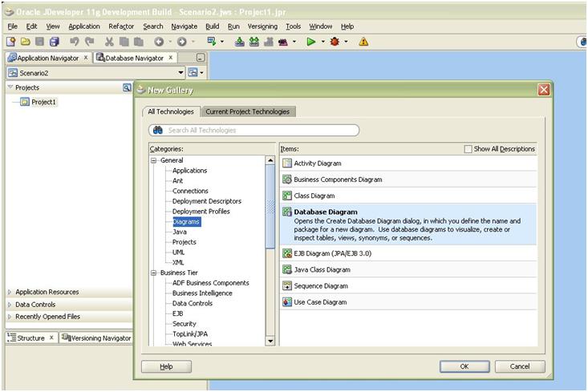This screenshot has width=588, height=392.
Task: Close the Application Navigator tab
Action: pyautogui.click(x=86, y=58)
